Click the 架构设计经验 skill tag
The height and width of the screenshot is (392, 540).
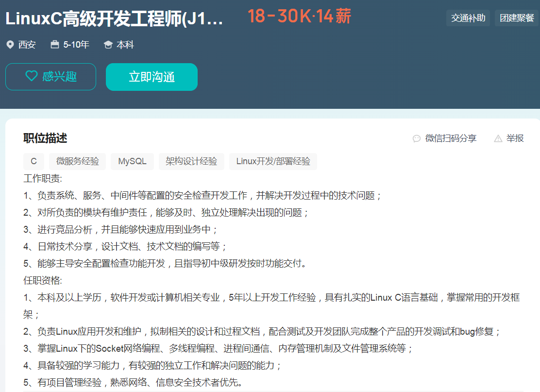coord(191,161)
